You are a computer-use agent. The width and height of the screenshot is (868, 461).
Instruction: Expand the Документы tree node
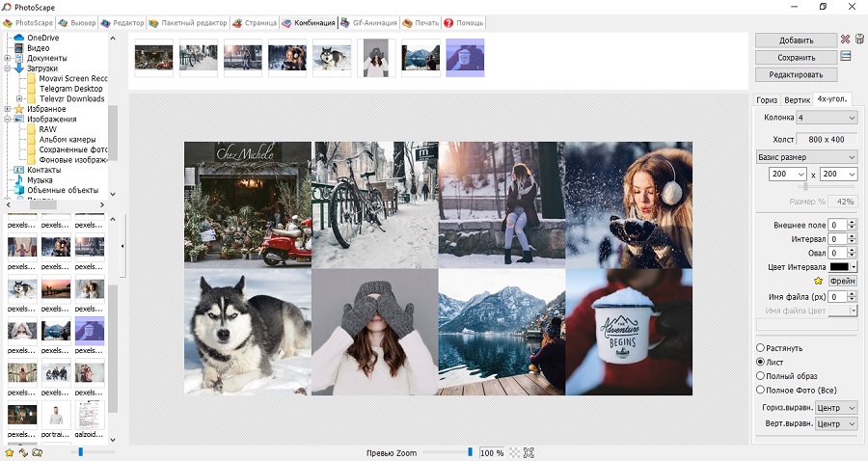(x=7, y=58)
